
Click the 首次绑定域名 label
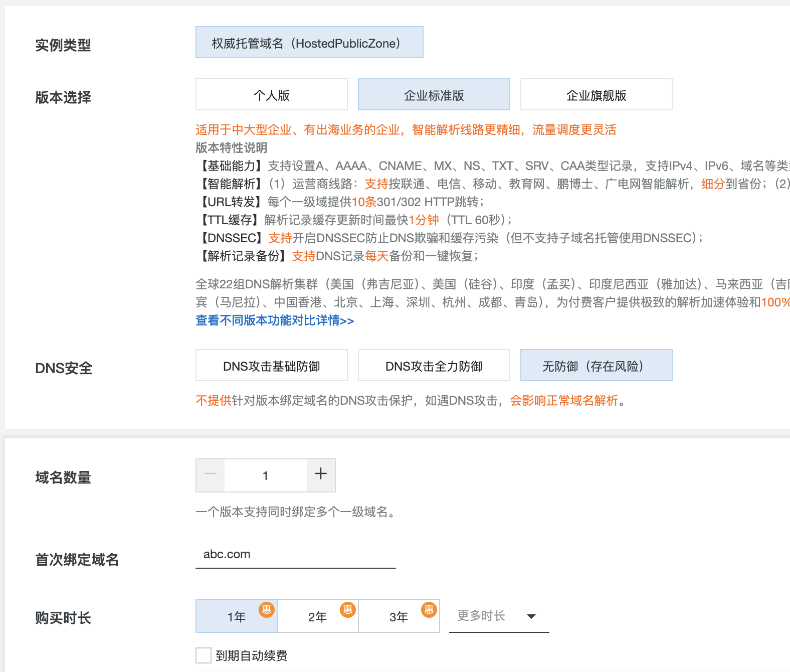pos(77,560)
